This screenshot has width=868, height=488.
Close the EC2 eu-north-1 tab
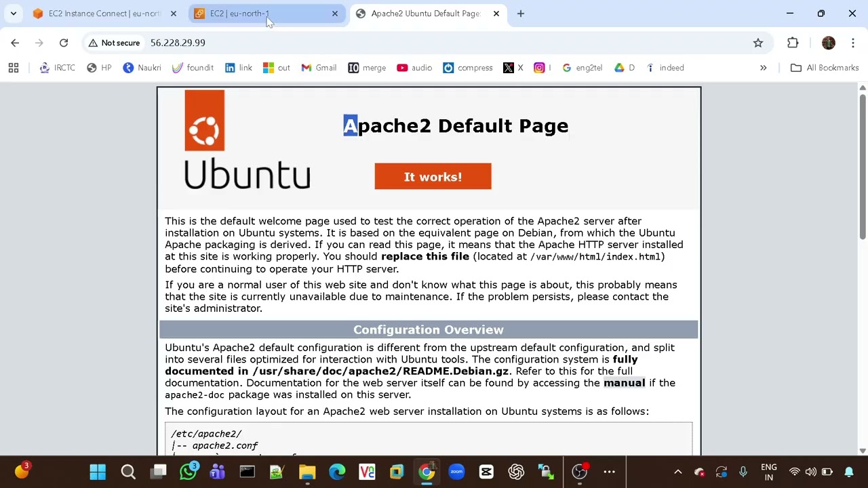coord(335,14)
